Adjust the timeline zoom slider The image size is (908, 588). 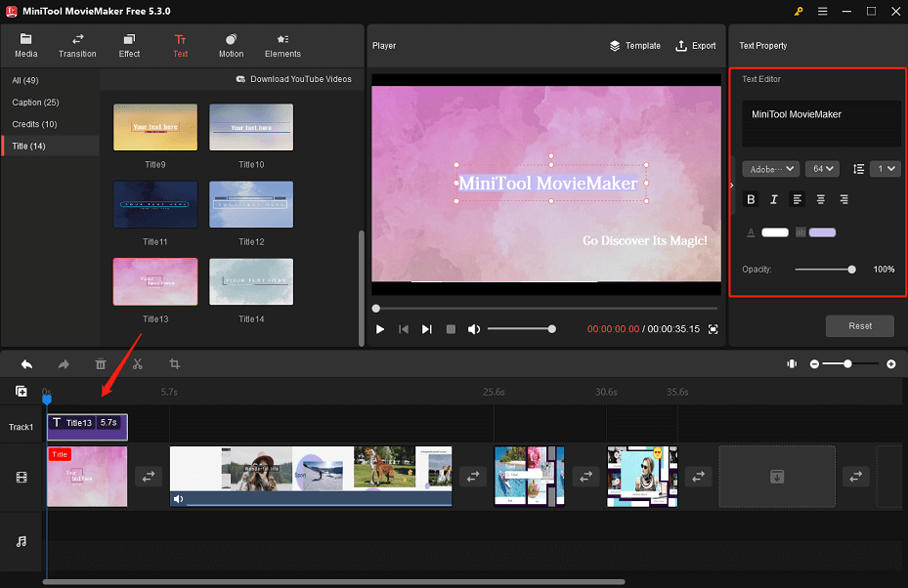[x=850, y=364]
